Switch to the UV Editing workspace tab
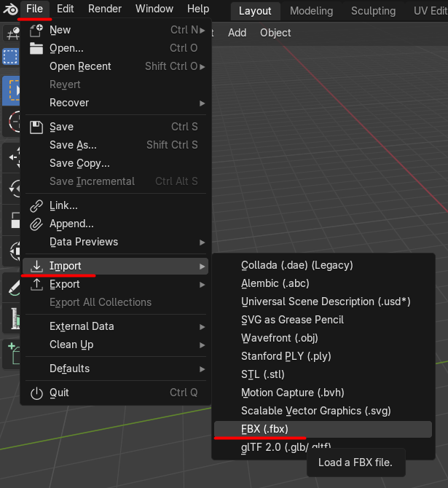Image resolution: width=448 pixels, height=488 pixels. [431, 11]
